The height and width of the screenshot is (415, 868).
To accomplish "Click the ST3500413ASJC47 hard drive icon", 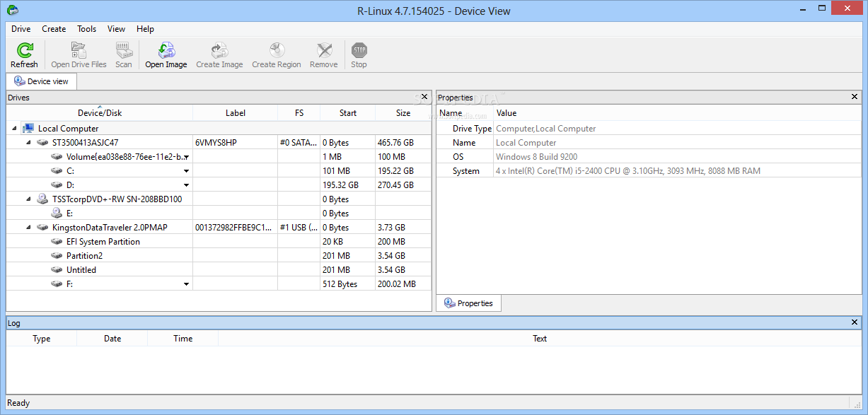I will [42, 142].
